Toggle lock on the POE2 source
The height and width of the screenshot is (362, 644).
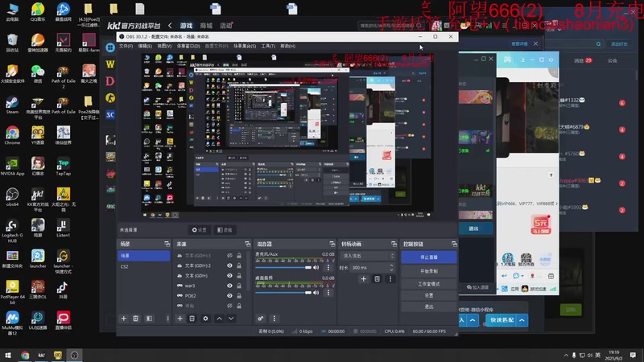point(239,295)
